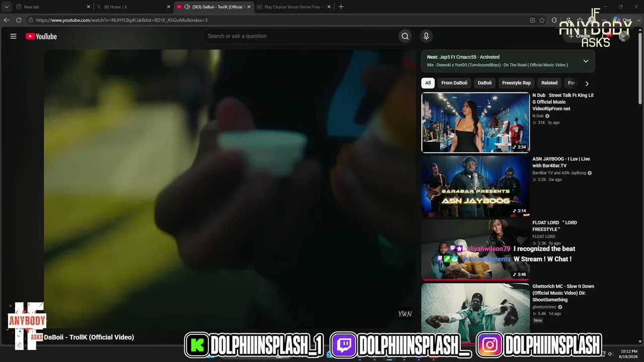This screenshot has height=362, width=644.
Task: Close the Home / X tab
Action: coord(169,7)
